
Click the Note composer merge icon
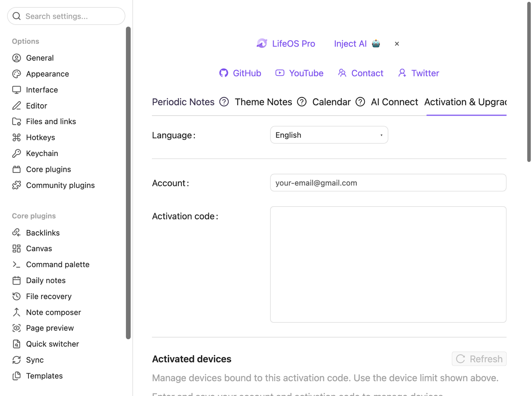click(x=17, y=312)
